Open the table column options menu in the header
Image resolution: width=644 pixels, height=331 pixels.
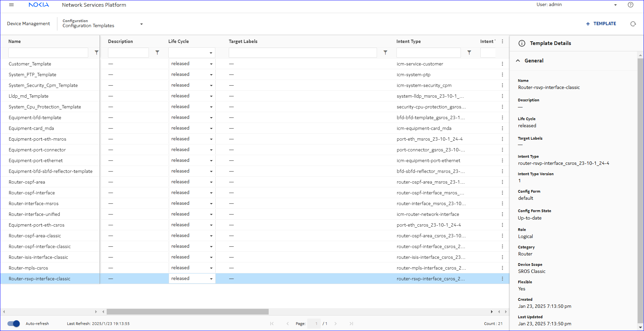click(502, 41)
